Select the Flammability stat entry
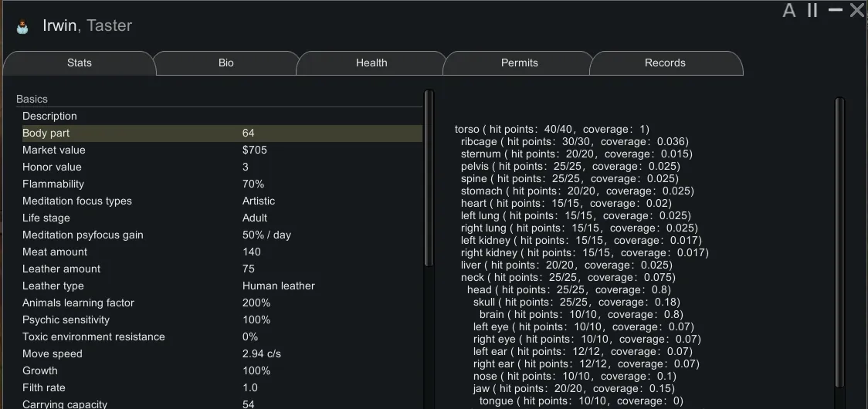The height and width of the screenshot is (409, 868). [x=221, y=184]
